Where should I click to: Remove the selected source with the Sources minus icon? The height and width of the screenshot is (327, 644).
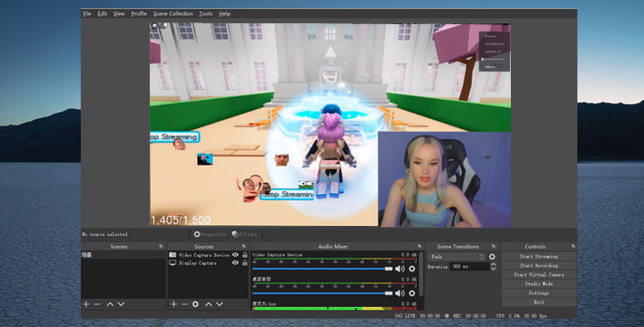click(185, 304)
